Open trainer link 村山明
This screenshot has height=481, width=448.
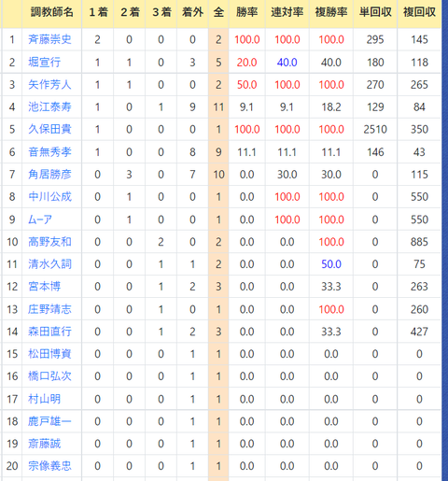44,399
